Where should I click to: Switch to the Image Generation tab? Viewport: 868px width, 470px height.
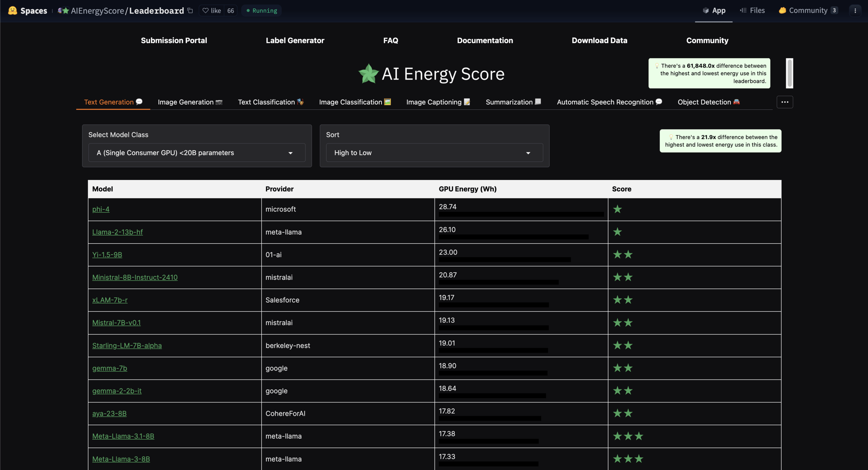point(190,102)
